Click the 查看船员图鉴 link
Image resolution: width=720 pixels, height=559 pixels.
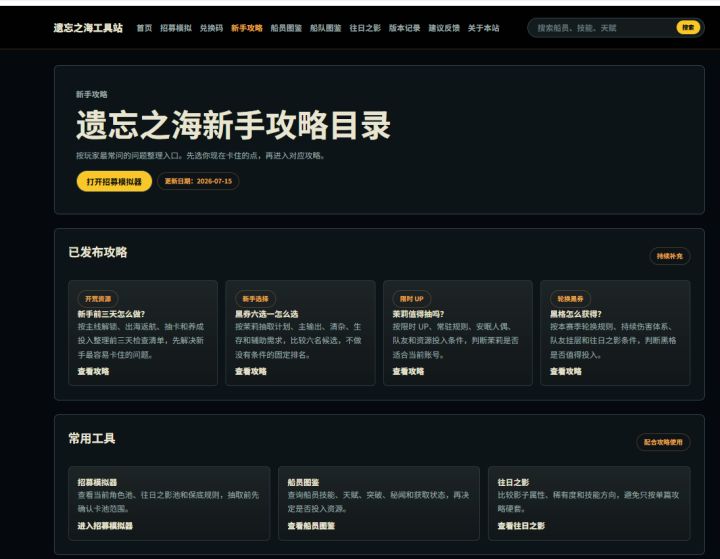click(x=311, y=526)
